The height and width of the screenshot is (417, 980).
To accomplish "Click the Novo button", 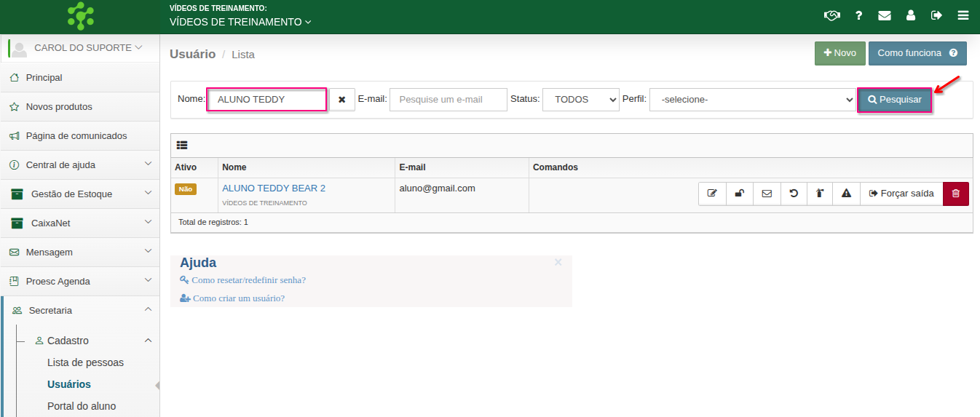I will (839, 53).
